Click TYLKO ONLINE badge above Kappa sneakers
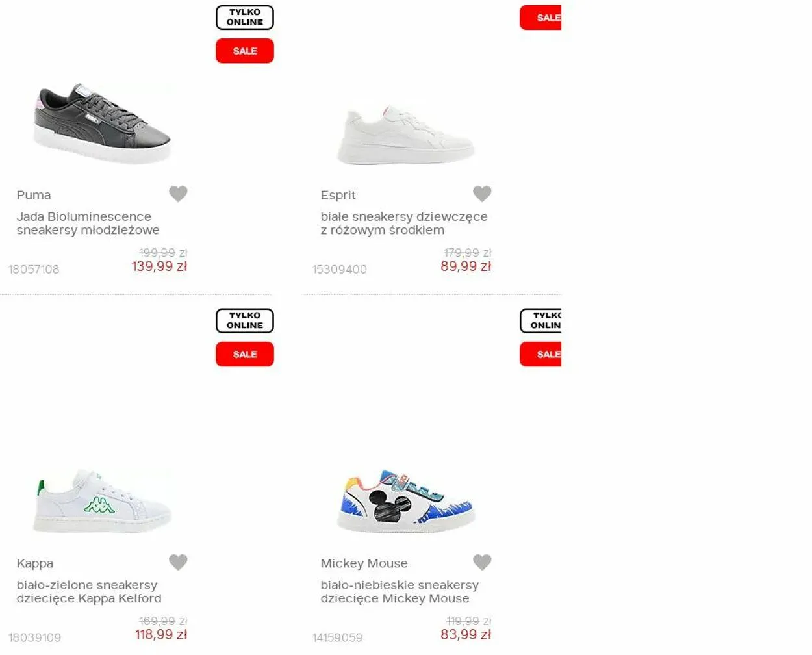This screenshot has width=812, height=655. click(x=245, y=321)
